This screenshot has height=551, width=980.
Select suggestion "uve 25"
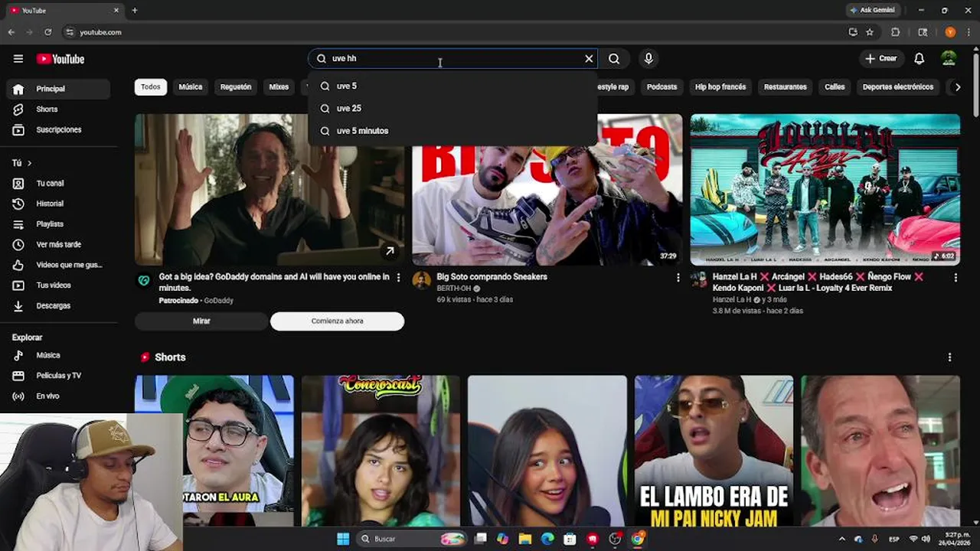coord(452,109)
